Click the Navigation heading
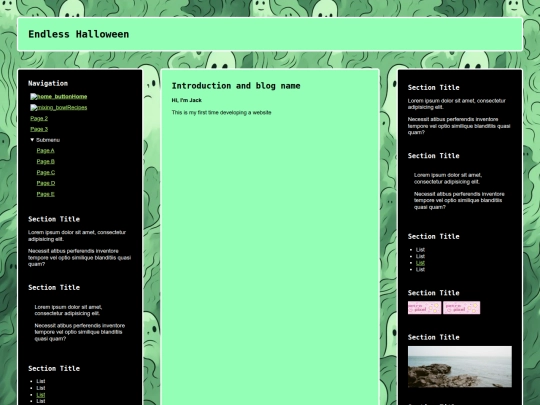Image resolution: width=540 pixels, height=405 pixels. point(48,83)
